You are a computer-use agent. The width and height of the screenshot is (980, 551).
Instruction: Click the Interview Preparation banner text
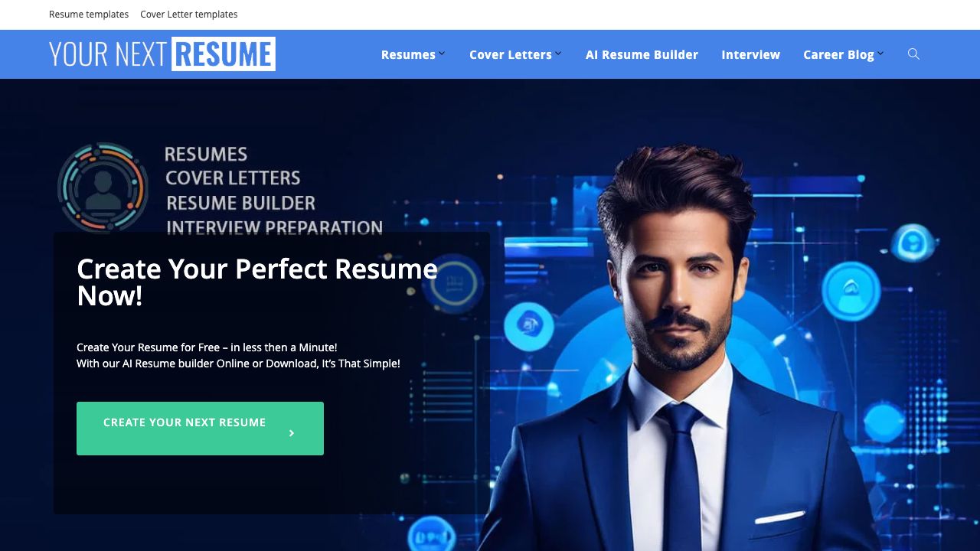tap(274, 227)
